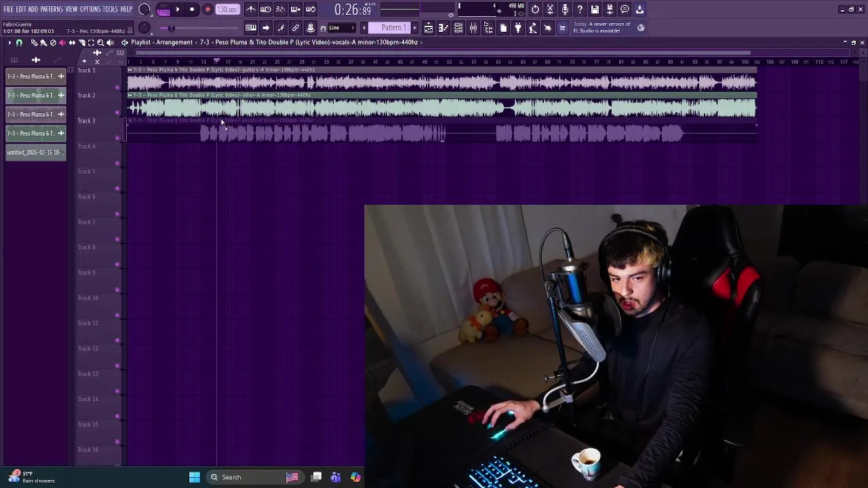Toggle typing keyboard to piano
Screen dimensions: 868x488
click(x=250, y=28)
